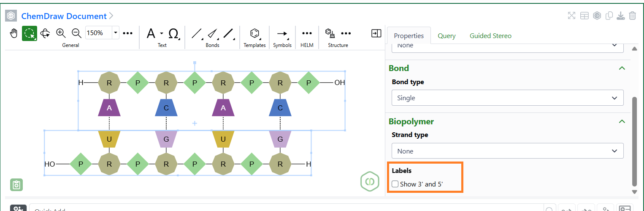The height and width of the screenshot is (211, 644).
Task: Enable Show 3' and 5' checkbox
Action: [395, 184]
